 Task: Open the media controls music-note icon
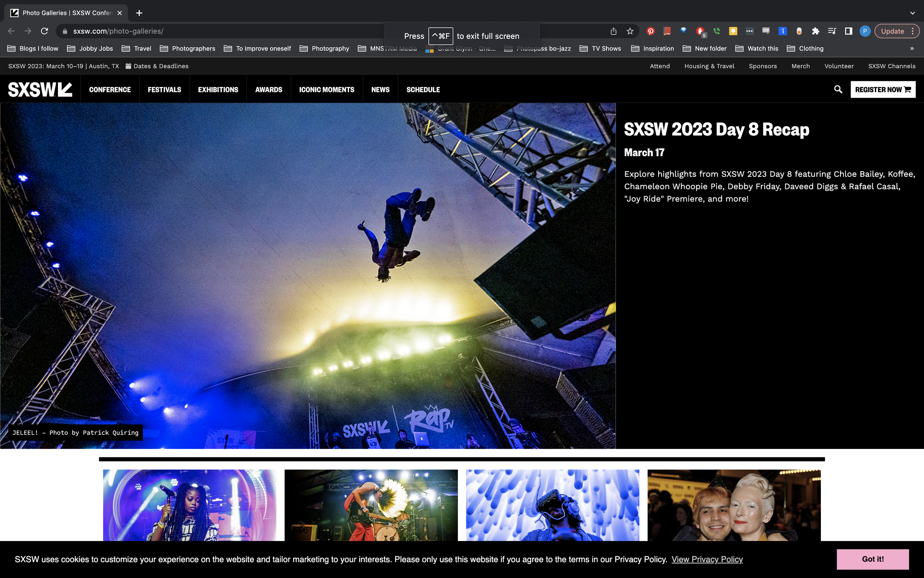pos(832,31)
